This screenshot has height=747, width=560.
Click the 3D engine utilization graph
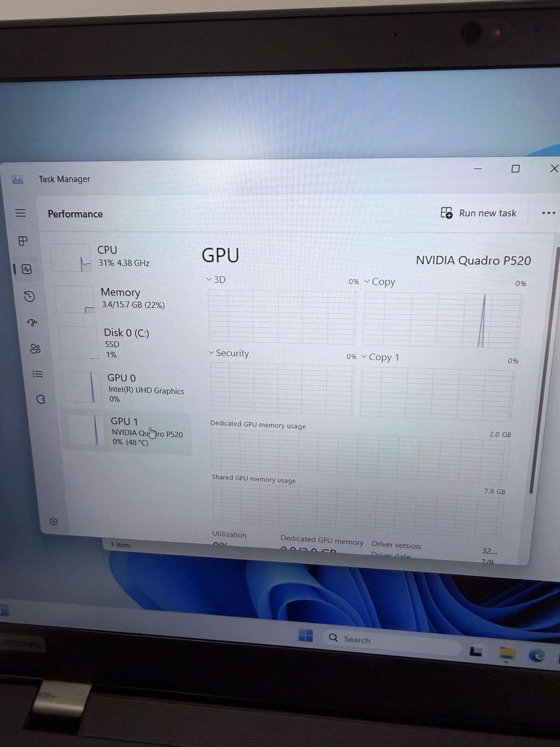(x=282, y=317)
